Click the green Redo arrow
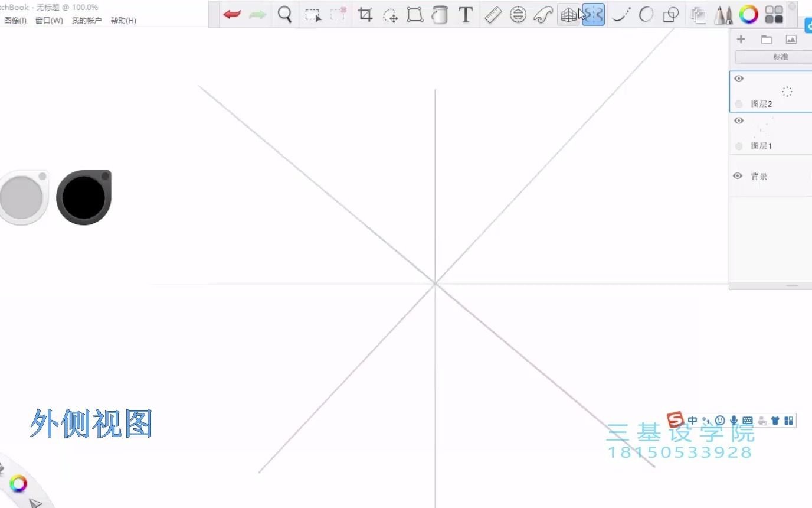This screenshot has height=508, width=812. point(257,15)
